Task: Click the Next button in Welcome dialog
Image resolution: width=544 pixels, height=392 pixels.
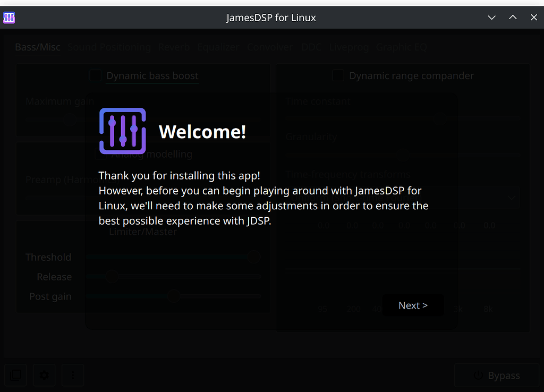Action: (413, 305)
